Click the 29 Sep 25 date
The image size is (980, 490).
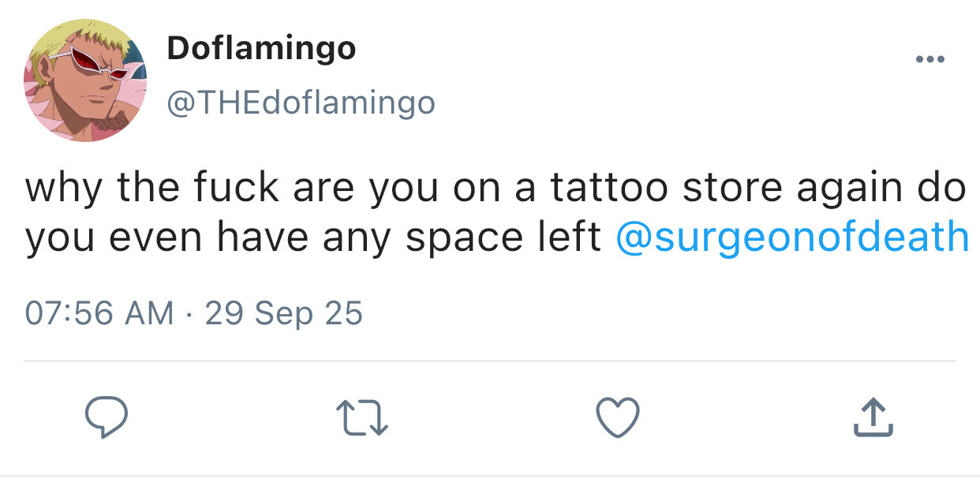point(283,313)
